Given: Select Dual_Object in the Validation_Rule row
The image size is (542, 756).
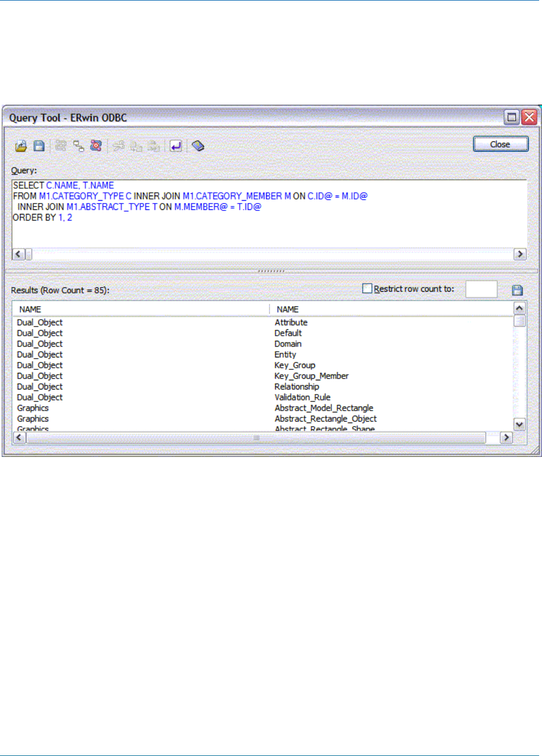Looking at the screenshot, I should coord(39,397).
